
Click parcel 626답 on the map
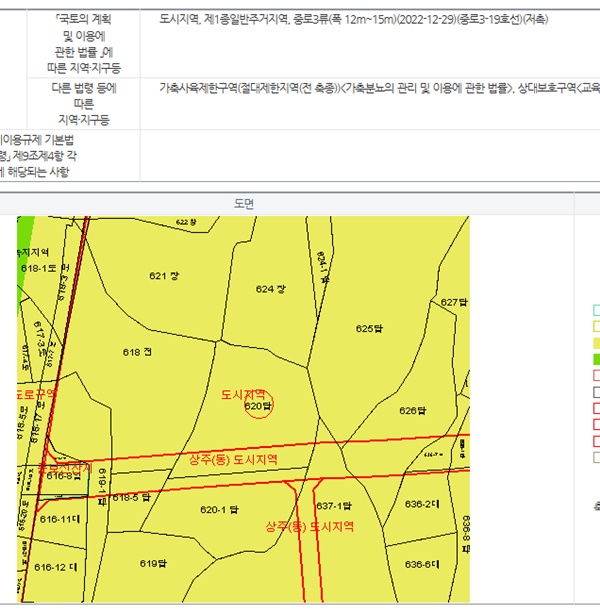coord(413,410)
